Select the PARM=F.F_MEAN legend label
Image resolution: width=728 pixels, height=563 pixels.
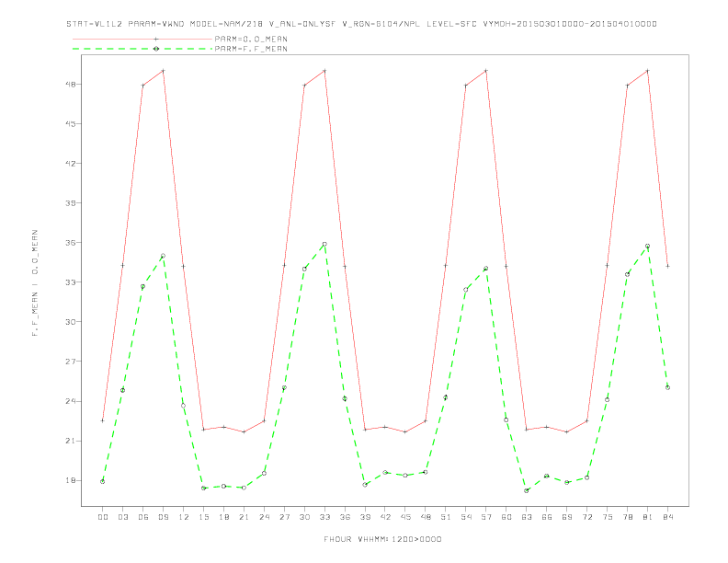[x=251, y=49]
